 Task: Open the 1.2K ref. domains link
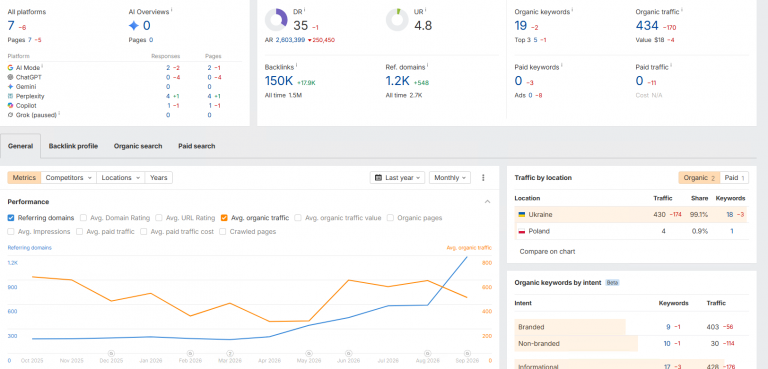pyautogui.click(x=397, y=81)
